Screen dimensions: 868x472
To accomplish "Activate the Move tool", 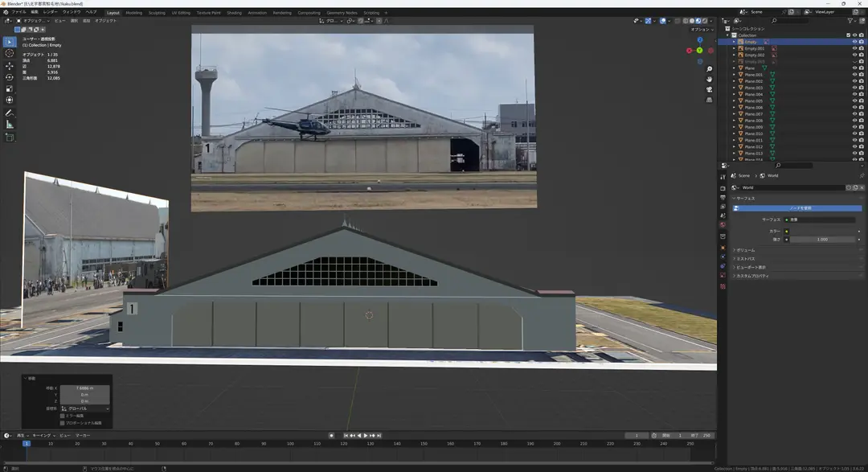I will point(10,65).
